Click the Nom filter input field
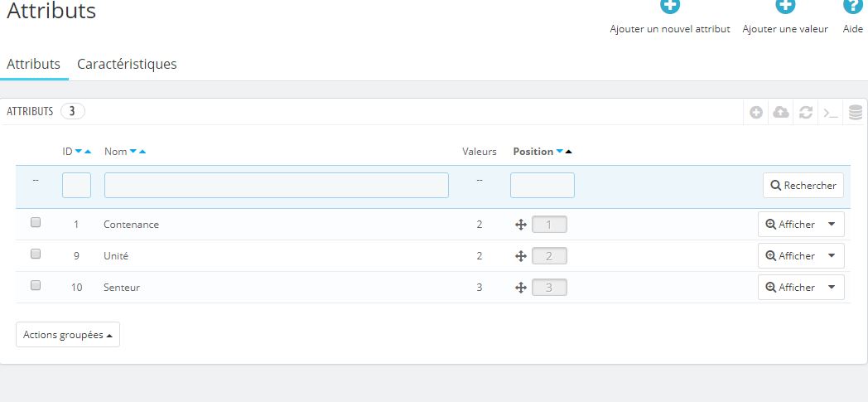Screen dimensions: 868x402 [x=277, y=186]
